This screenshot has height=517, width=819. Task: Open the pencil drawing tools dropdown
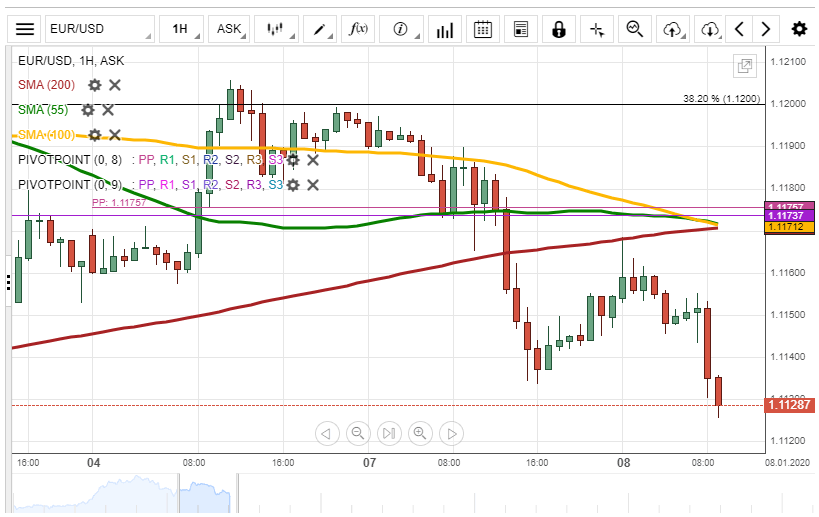[320, 29]
